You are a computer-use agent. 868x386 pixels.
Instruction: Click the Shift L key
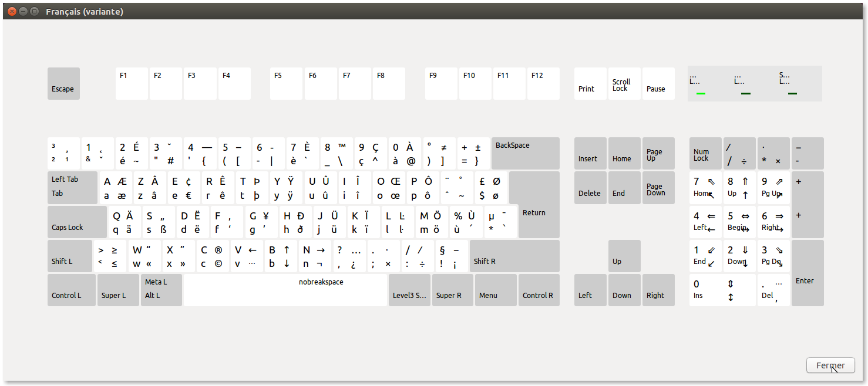point(70,256)
